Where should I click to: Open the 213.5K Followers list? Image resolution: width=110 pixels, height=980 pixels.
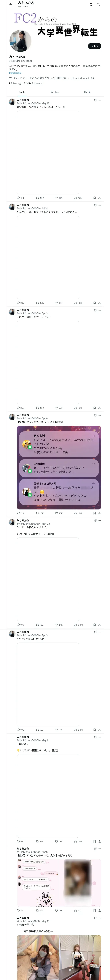point(33,83)
